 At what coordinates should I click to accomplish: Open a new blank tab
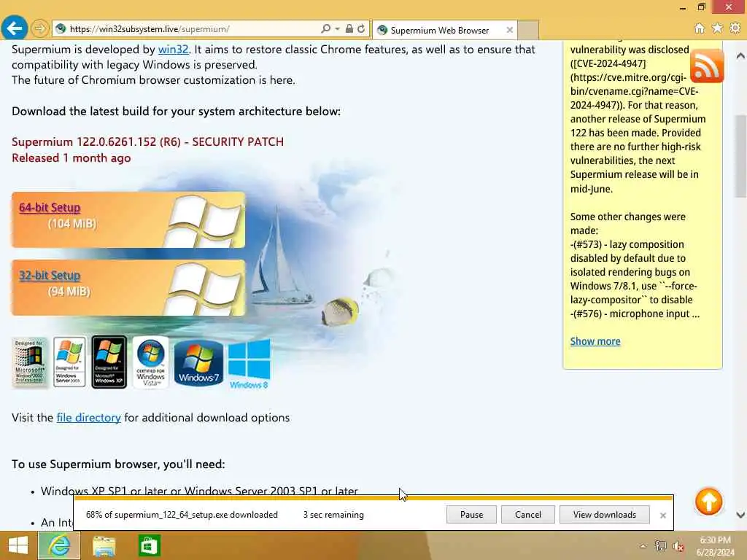pos(528,30)
